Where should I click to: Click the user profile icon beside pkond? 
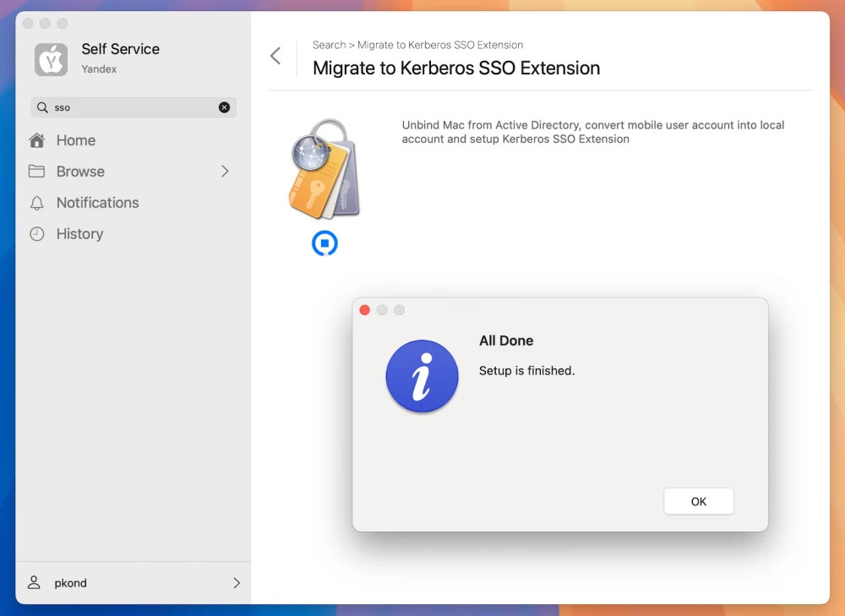pos(34,583)
